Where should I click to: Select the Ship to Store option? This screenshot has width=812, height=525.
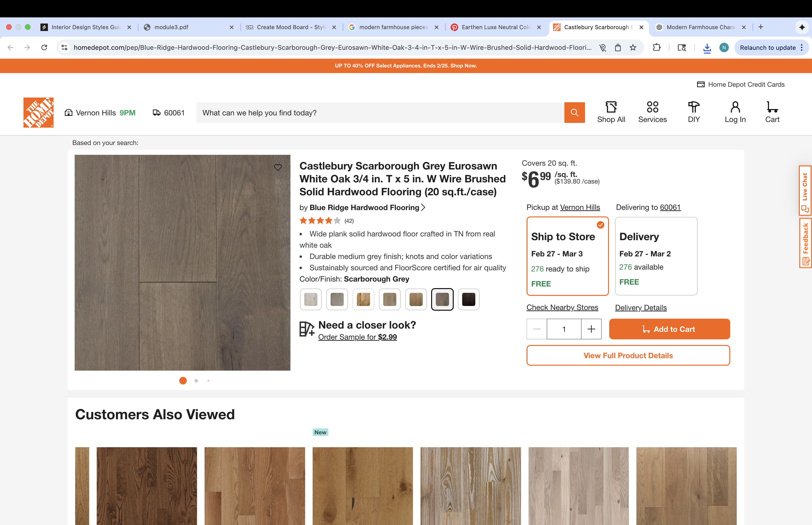[x=567, y=256]
